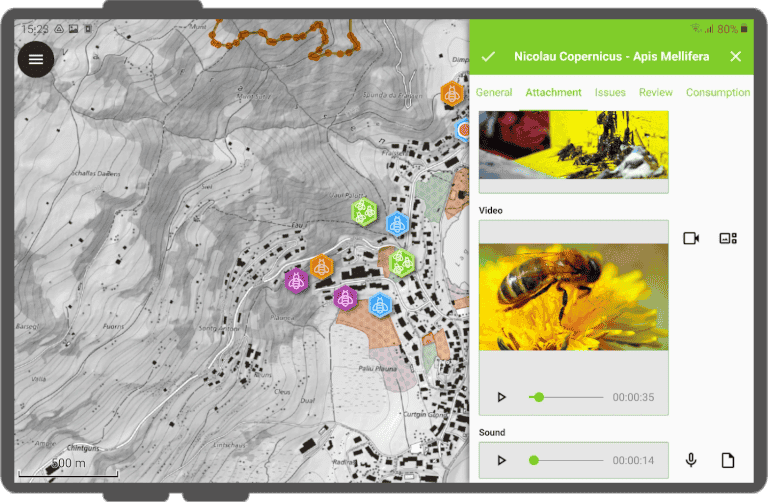
Task: Close the Nicolau Copernicus panel
Action: pos(735,57)
